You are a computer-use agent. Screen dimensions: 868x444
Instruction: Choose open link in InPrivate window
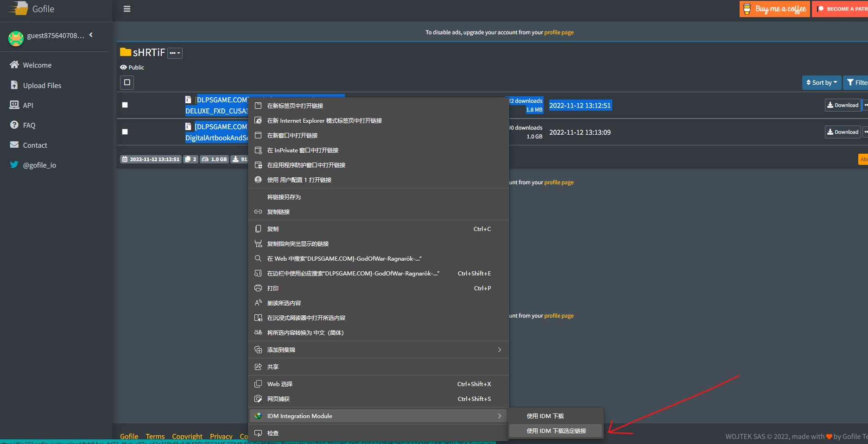[379, 150]
